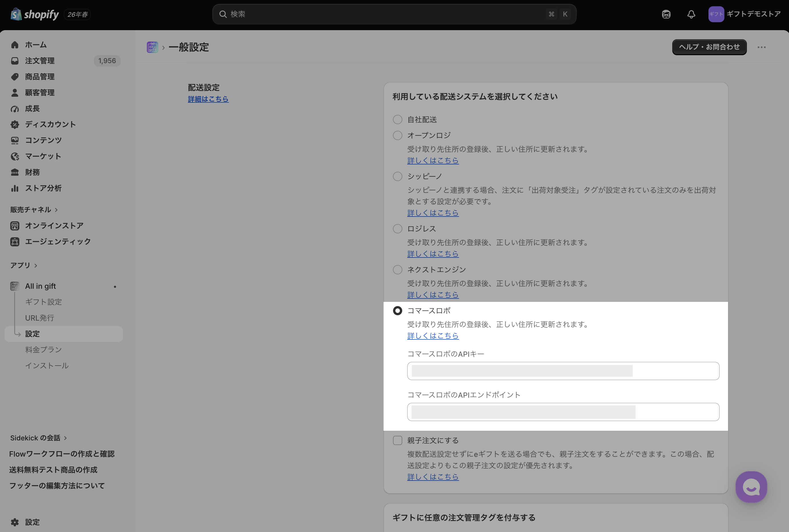
Task: Open 詳しくはこちら link under オープンロジ
Action: [433, 160]
